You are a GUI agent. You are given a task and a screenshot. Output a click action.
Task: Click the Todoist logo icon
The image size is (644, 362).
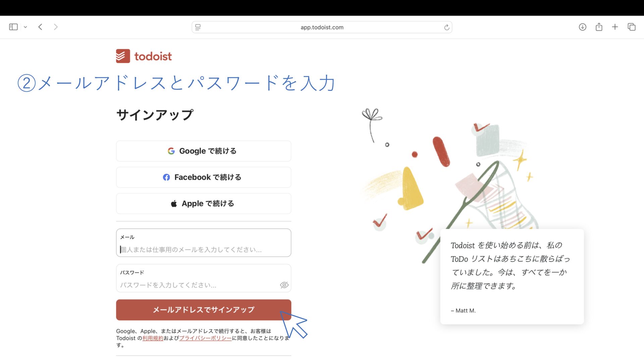123,56
